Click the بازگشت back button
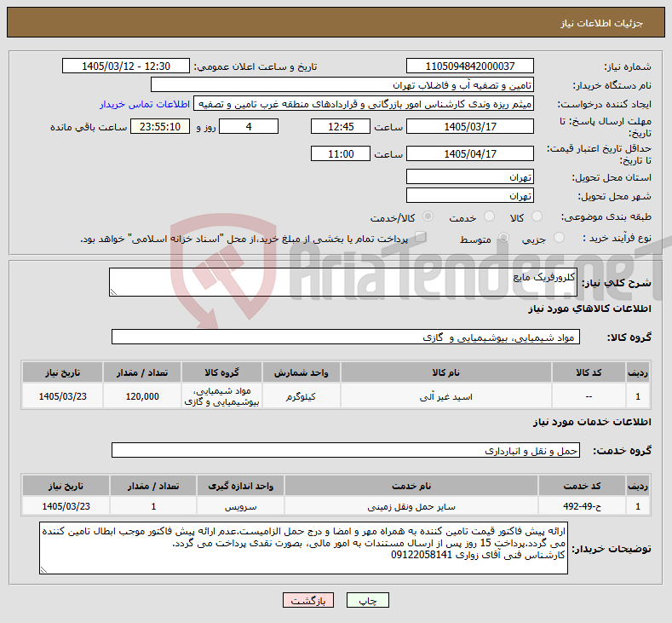Image resolution: width=672 pixels, height=623 pixels. (308, 600)
